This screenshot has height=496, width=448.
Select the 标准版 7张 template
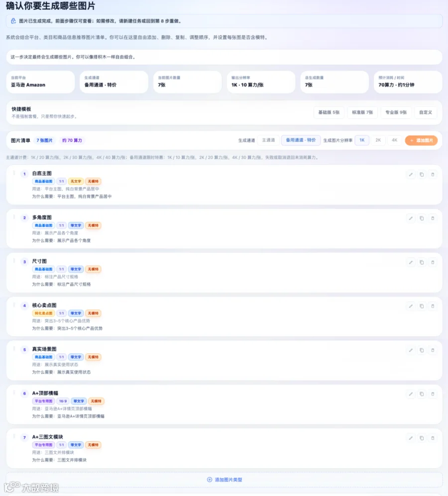click(362, 112)
